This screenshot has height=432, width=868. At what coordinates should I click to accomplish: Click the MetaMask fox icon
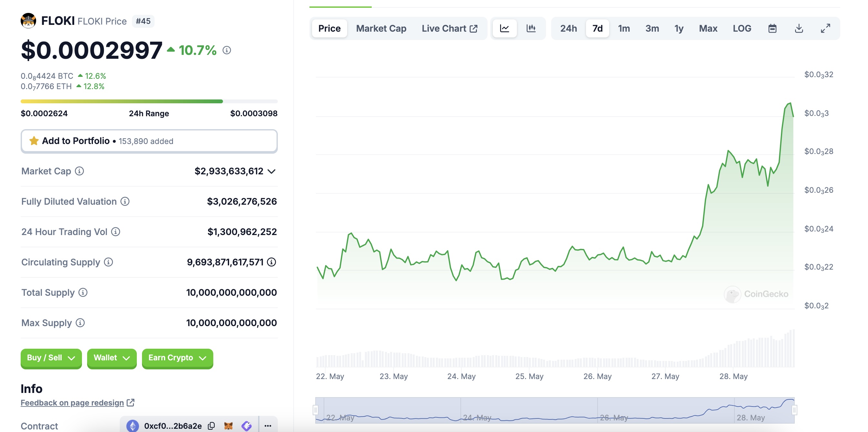coord(228,426)
